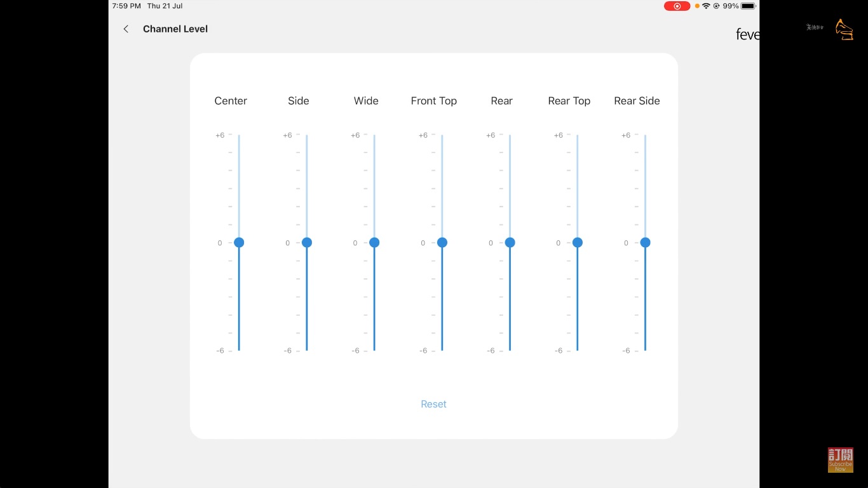The width and height of the screenshot is (868, 488).
Task: Click the Front Top slider handle
Action: (x=442, y=242)
